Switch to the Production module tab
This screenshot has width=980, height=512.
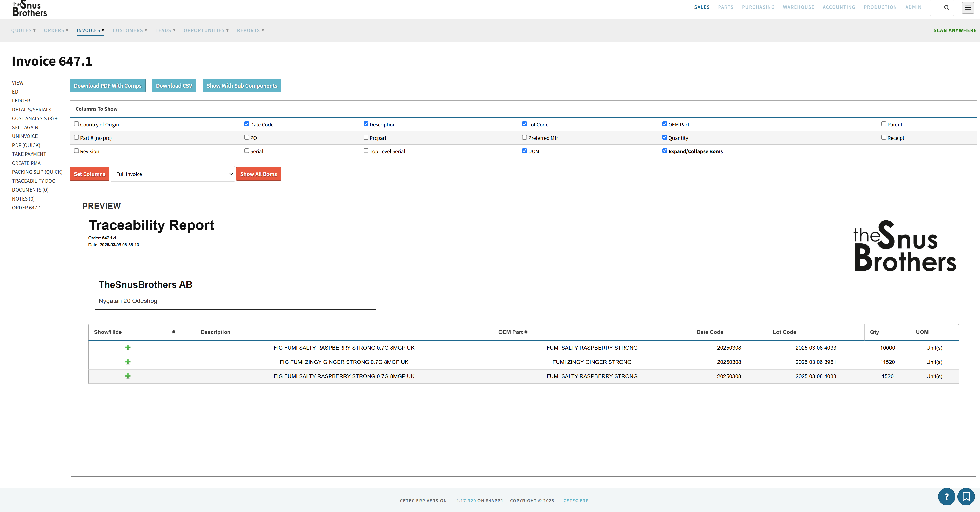880,7
